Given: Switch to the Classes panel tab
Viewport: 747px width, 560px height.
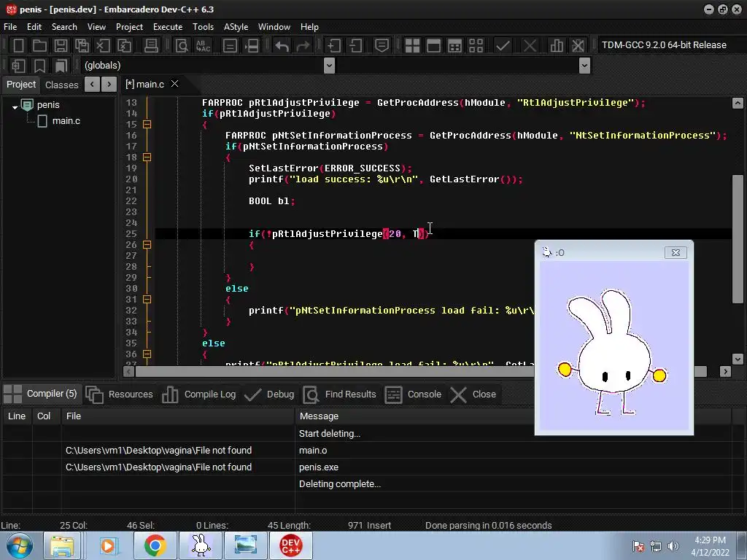Looking at the screenshot, I should [61, 85].
